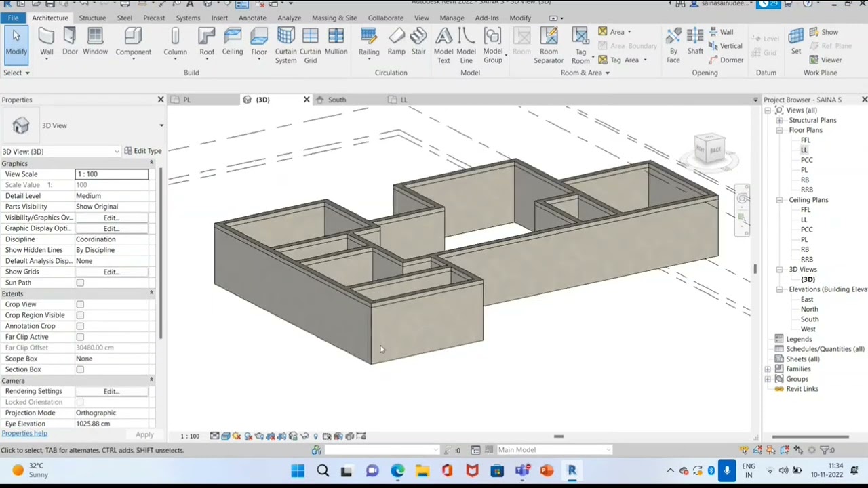Switch to the South view tab

coord(337,100)
